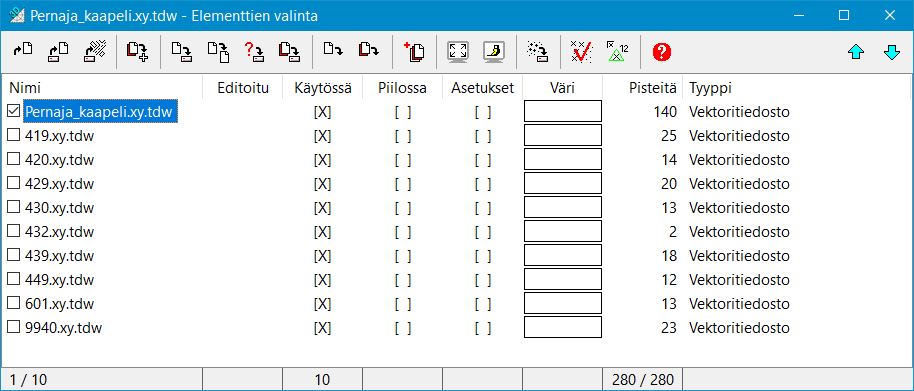The image size is (914, 391).
Task: Click the documents with red plus icon
Action: 414,52
